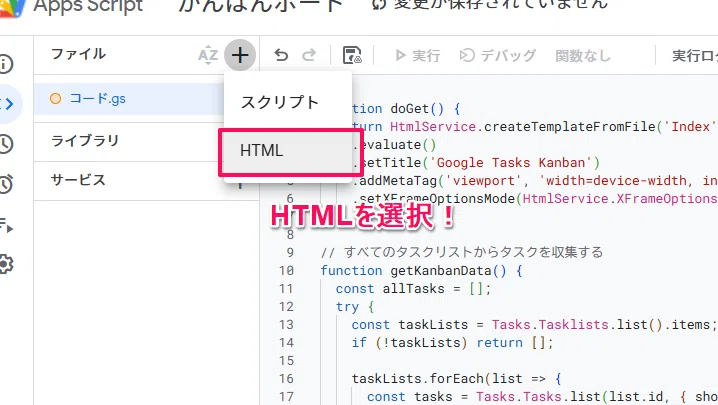Open the 実行ログ execution log
This screenshot has width=718, height=405.
tap(694, 56)
